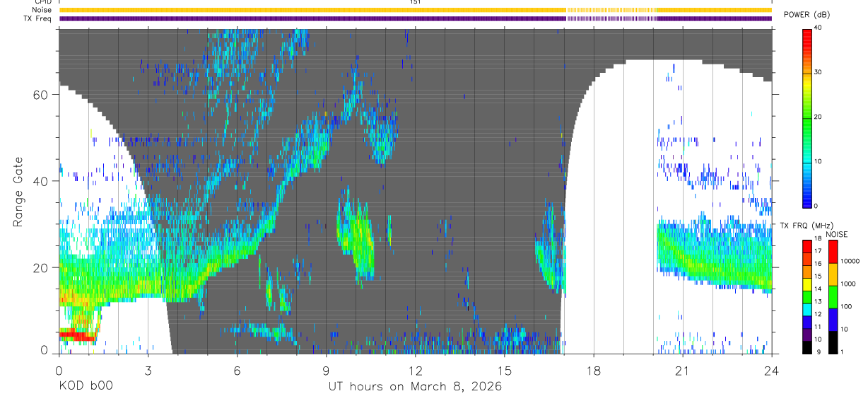868x401 pixels.
Task: Click the 'Noise' label at top left
Action: click(x=42, y=10)
